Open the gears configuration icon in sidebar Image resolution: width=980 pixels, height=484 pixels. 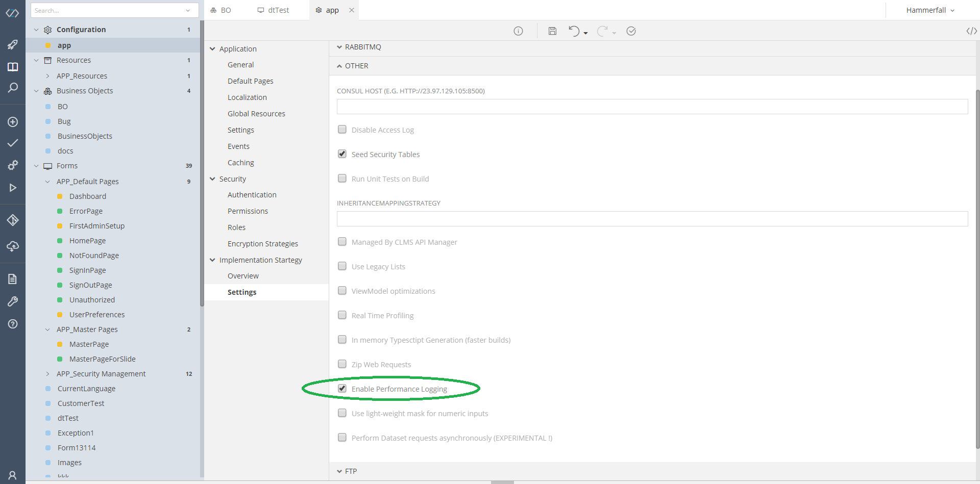coord(13,165)
